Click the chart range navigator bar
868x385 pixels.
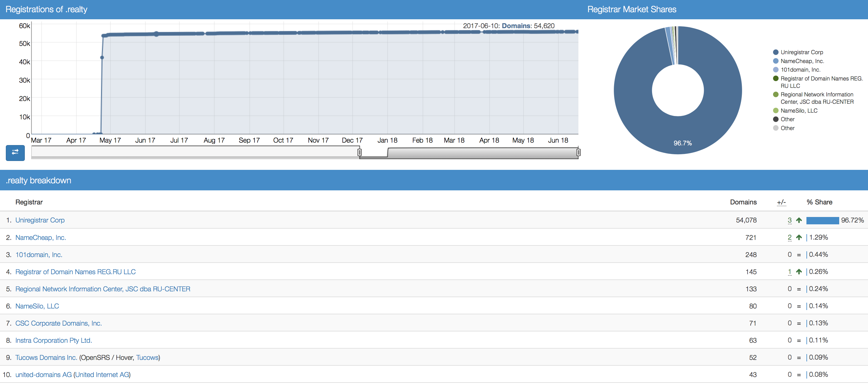[305, 153]
